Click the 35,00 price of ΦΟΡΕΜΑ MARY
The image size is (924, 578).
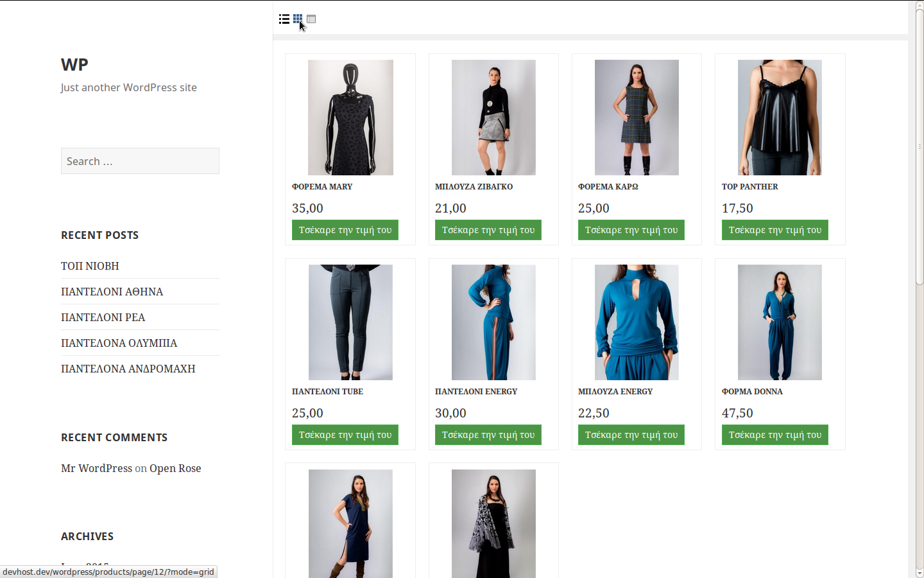point(307,208)
